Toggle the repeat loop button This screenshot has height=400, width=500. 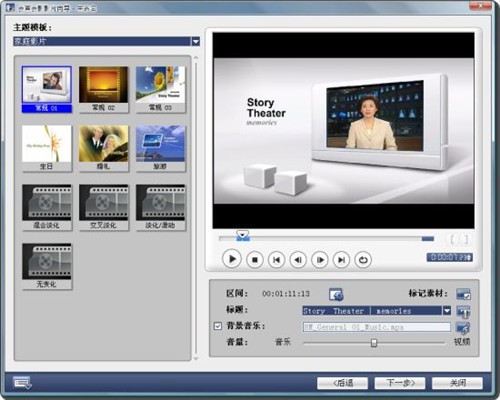pos(363,259)
